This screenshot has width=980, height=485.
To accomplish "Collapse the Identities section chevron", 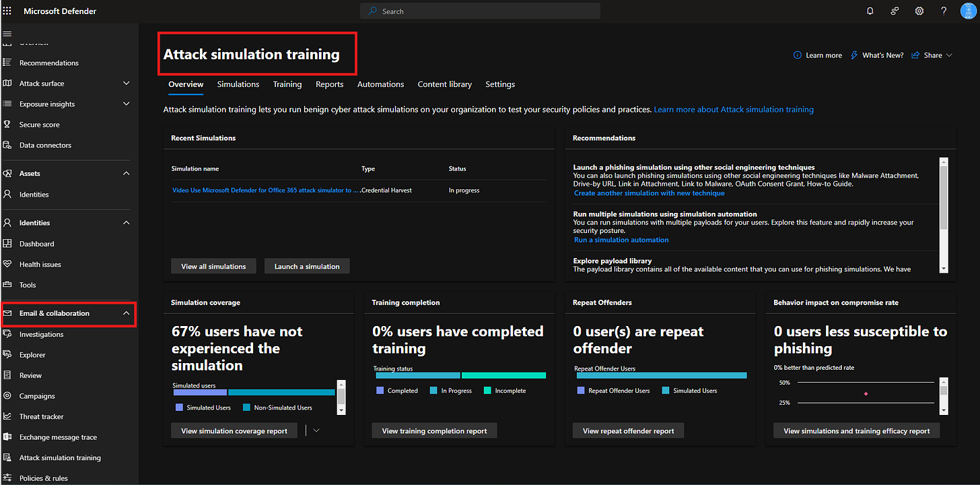I will 127,222.
